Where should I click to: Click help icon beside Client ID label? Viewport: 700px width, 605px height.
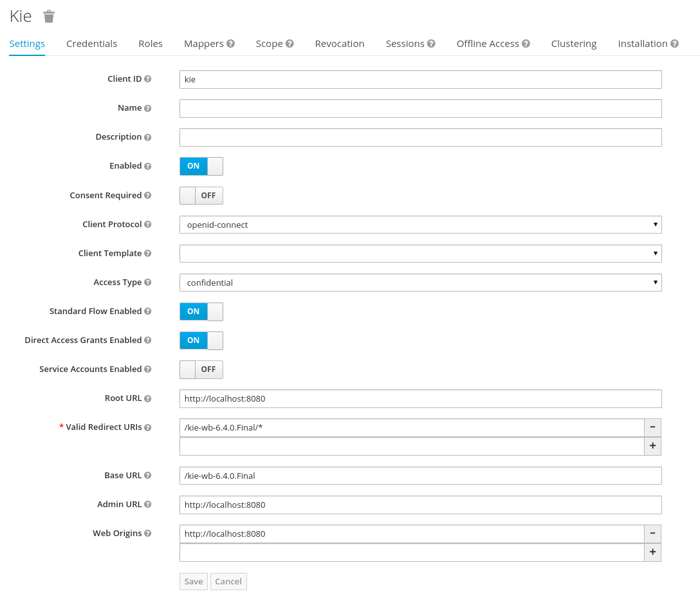(x=148, y=79)
